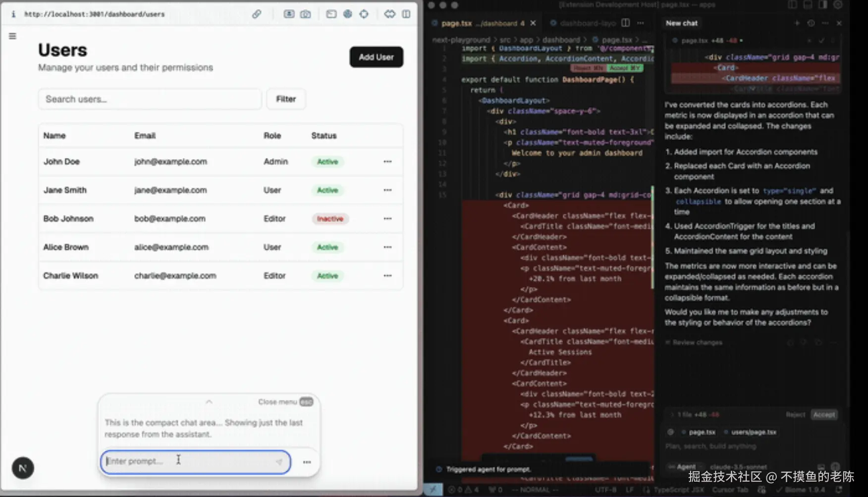The image size is (868, 497).
Task: Click the round N logo button
Action: coord(23,468)
